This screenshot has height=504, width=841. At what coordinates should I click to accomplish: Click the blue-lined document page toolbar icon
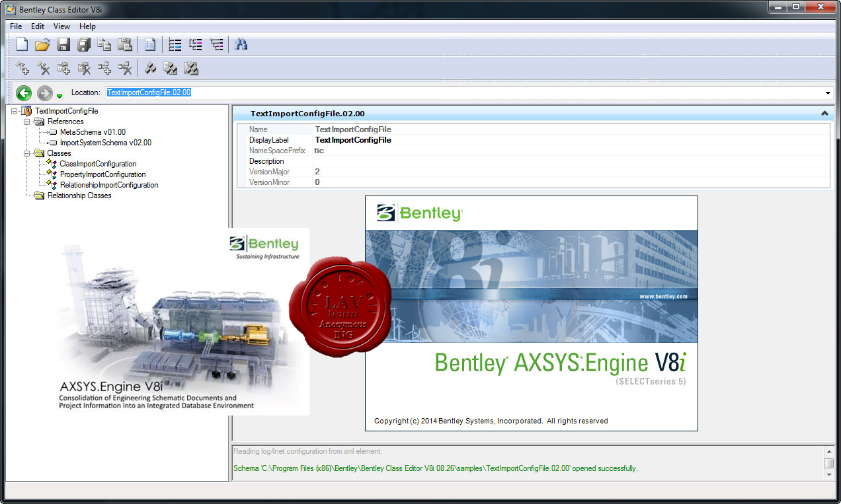pyautogui.click(x=150, y=45)
